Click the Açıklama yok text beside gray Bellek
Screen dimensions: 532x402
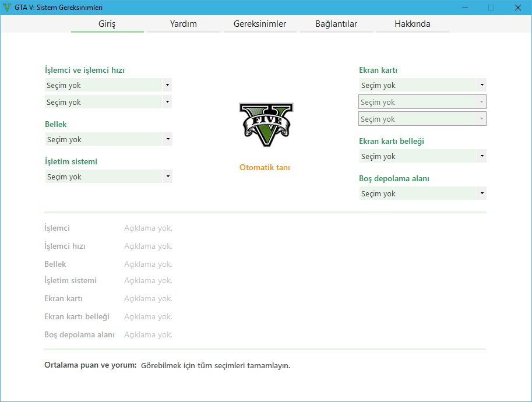coord(148,265)
